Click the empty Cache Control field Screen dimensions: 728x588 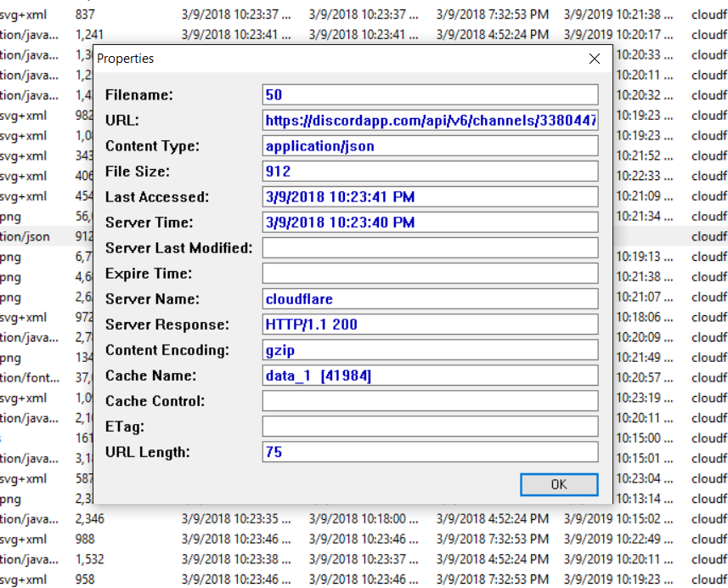(x=429, y=400)
